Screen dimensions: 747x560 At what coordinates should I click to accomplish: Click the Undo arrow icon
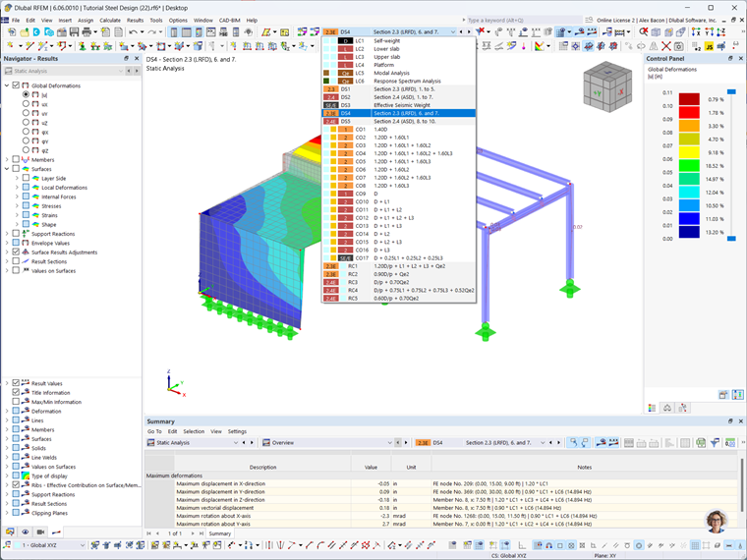[x=133, y=31]
